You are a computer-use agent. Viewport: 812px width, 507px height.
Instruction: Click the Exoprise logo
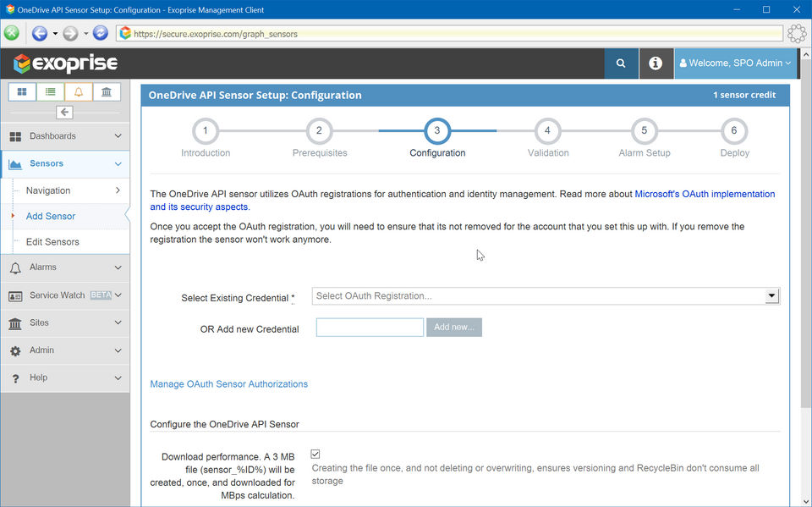click(65, 63)
